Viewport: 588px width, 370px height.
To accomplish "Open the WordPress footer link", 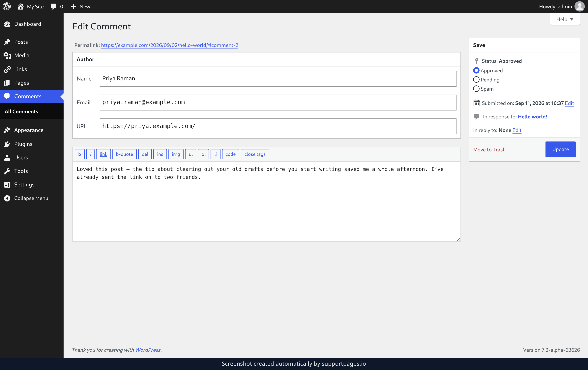I will (148, 350).
